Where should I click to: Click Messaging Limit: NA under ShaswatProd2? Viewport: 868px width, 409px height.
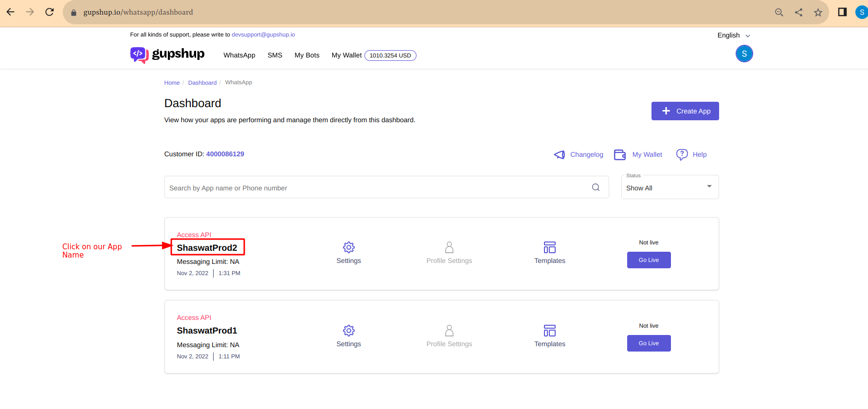coord(208,261)
